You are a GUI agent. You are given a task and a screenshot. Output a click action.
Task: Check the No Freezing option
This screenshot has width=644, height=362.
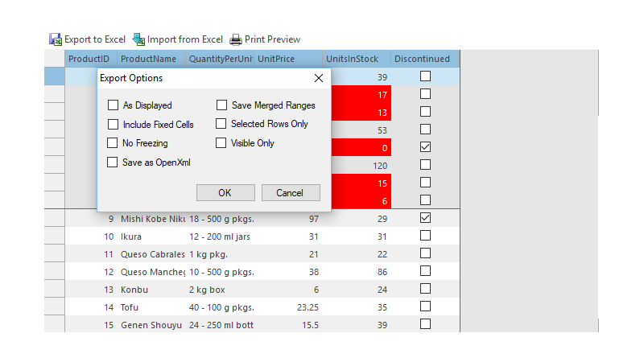coord(112,143)
